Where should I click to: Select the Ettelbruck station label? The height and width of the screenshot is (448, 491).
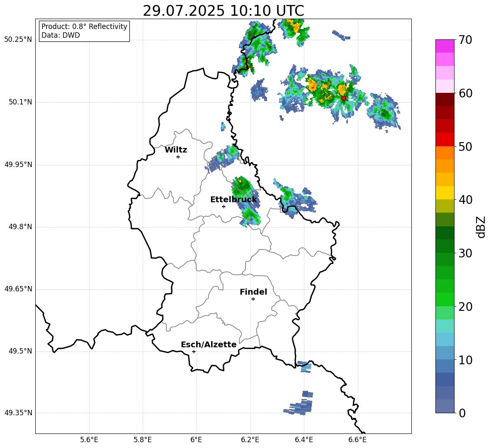[233, 200]
